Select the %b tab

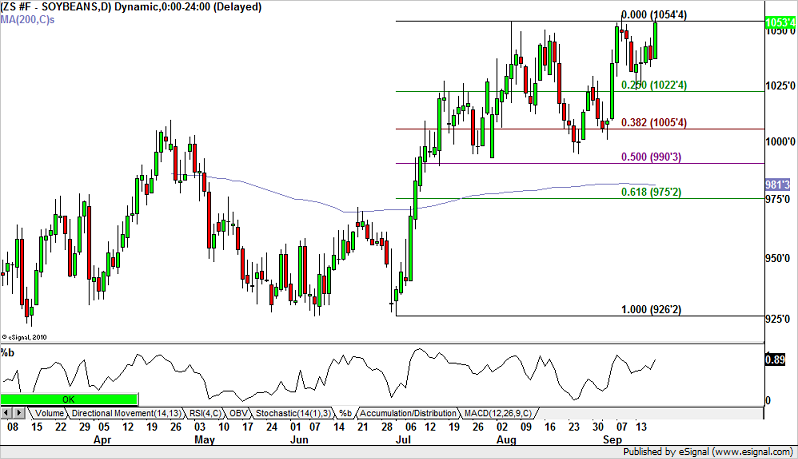pos(345,413)
